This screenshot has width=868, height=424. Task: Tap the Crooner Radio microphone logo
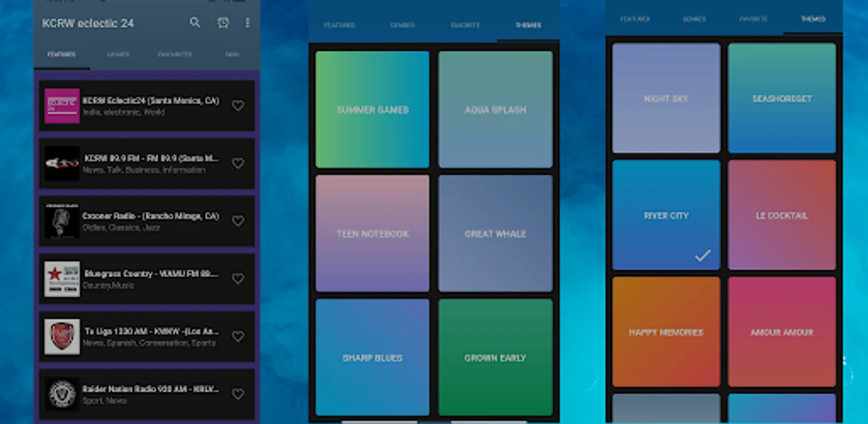click(x=62, y=221)
